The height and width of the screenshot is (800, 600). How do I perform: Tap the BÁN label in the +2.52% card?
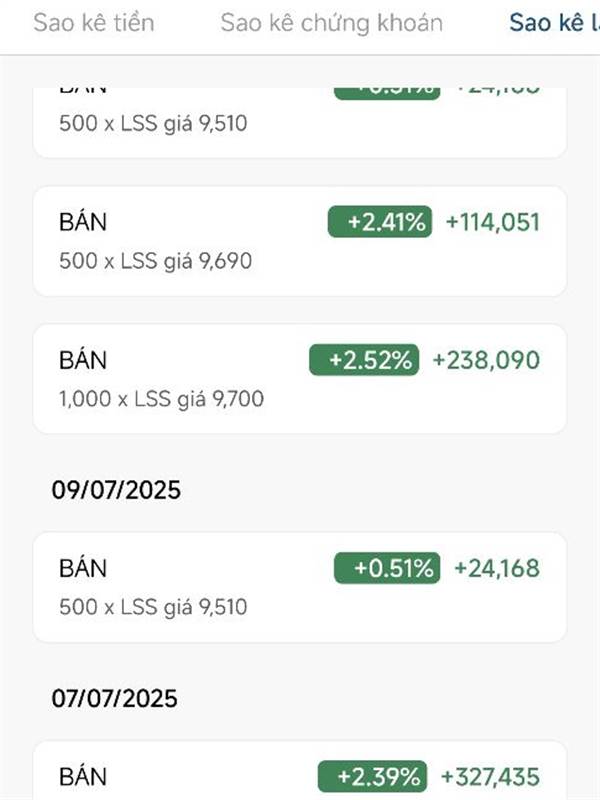tap(83, 360)
